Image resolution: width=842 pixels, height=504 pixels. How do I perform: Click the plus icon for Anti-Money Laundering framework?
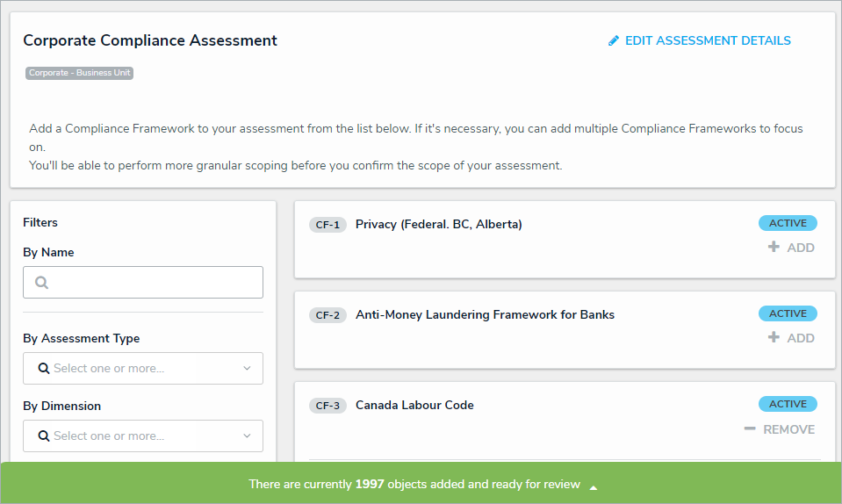point(774,338)
